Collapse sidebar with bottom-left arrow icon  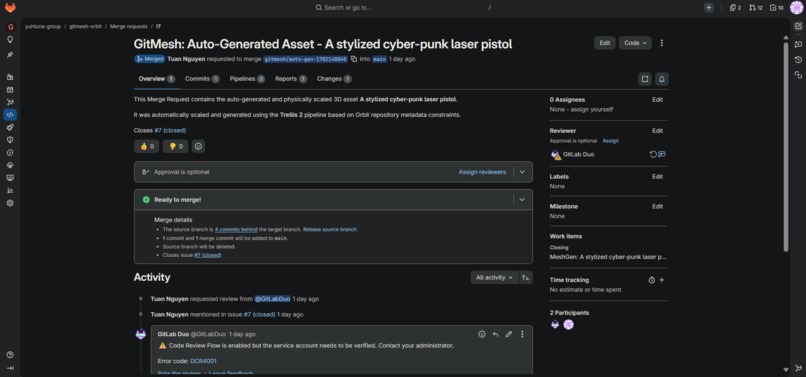pyautogui.click(x=10, y=368)
